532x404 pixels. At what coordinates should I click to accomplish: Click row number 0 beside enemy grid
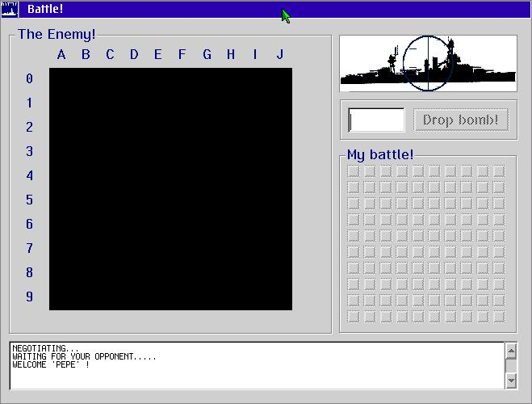tap(30, 78)
